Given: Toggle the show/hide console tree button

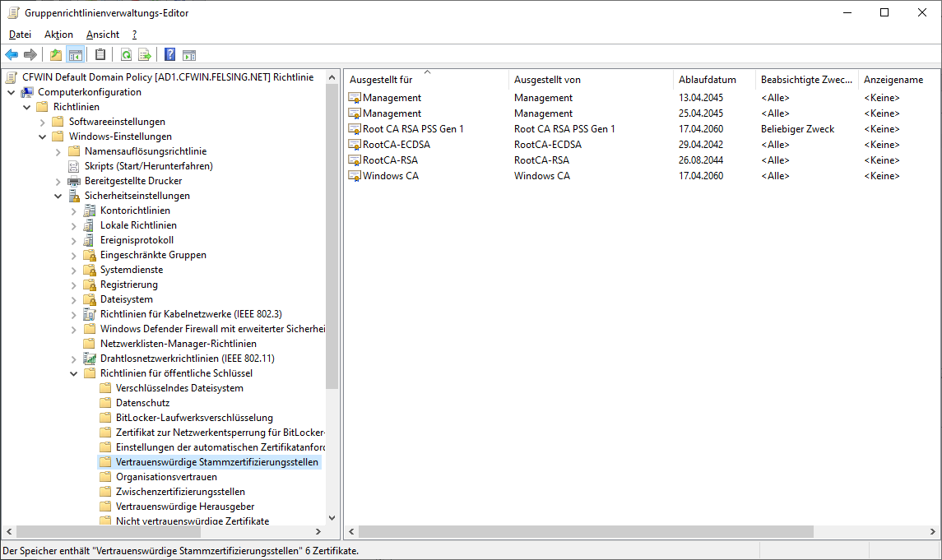Looking at the screenshot, I should click(76, 55).
